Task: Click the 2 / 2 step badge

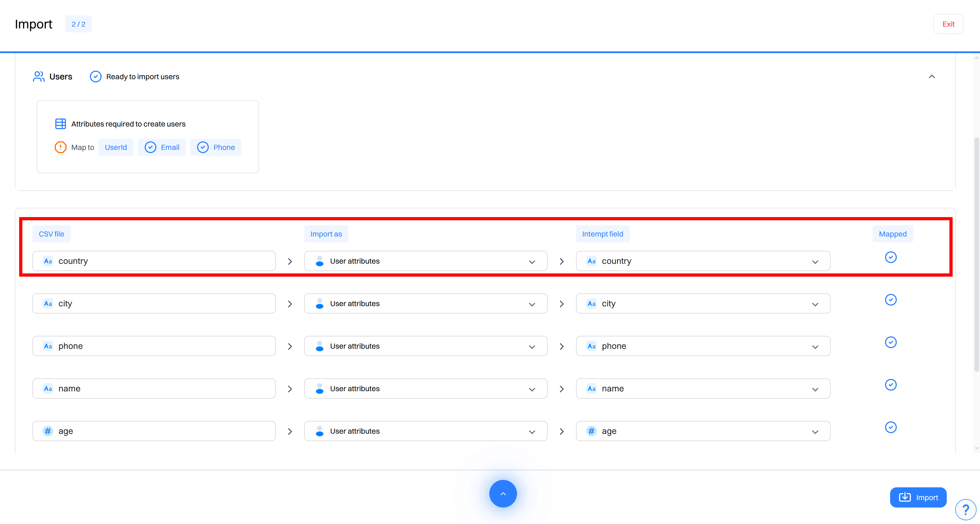Action: (78, 24)
